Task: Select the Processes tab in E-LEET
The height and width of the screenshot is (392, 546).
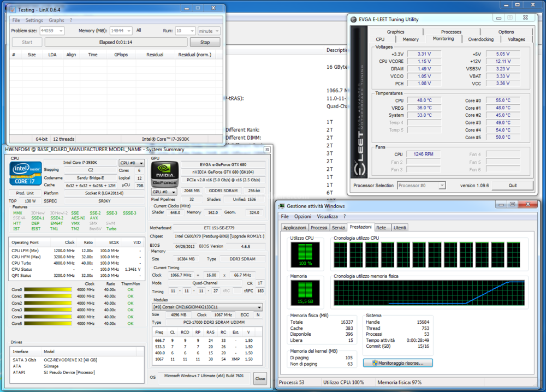Action: 452,32
